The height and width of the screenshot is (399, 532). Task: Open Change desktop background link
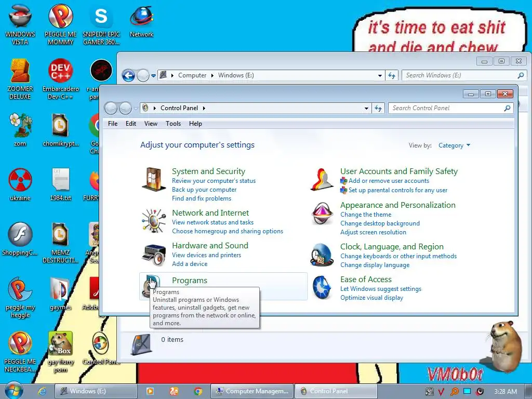tap(380, 223)
